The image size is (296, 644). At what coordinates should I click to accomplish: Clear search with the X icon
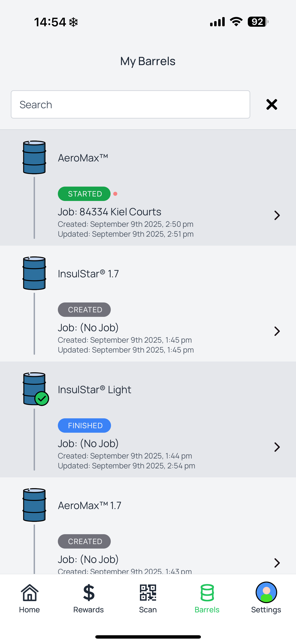tap(272, 104)
